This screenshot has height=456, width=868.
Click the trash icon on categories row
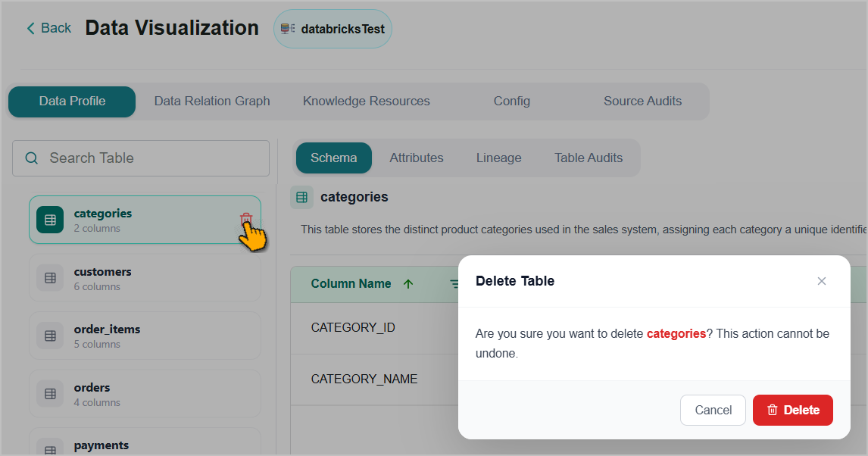(246, 219)
